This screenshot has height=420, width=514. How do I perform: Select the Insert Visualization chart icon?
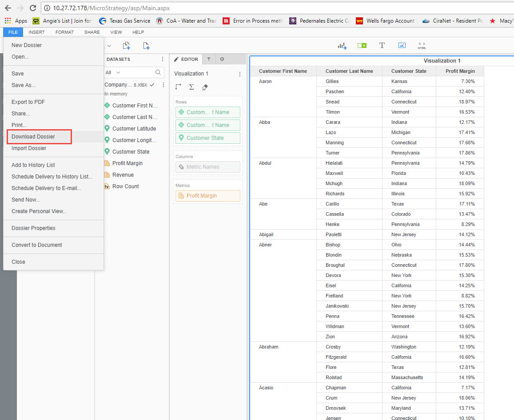pos(342,45)
